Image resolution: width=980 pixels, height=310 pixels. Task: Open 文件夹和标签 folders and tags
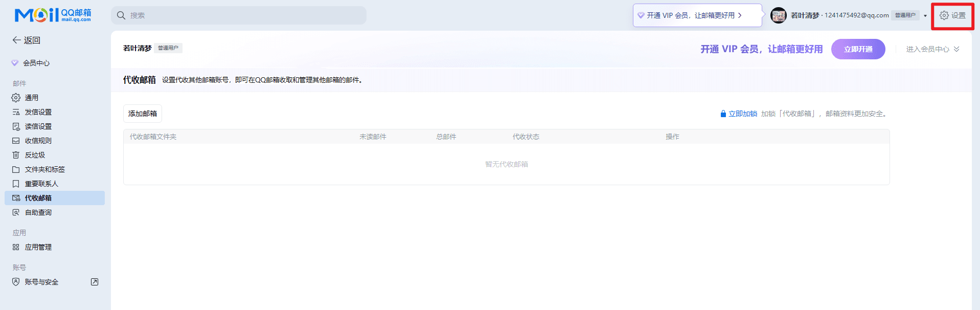[x=44, y=169]
